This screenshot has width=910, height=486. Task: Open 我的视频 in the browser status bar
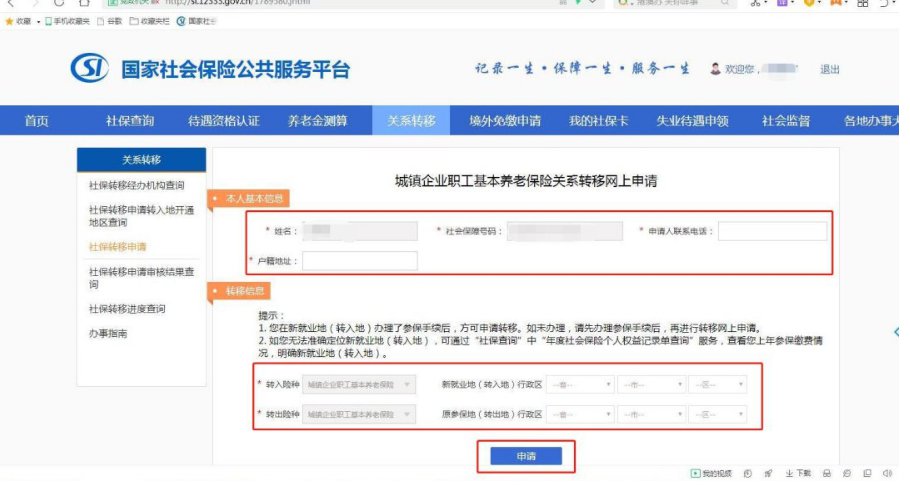pyautogui.click(x=712, y=474)
